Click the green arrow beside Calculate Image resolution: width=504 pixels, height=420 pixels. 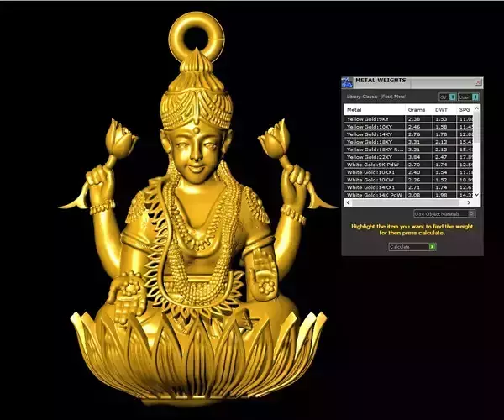(433, 247)
